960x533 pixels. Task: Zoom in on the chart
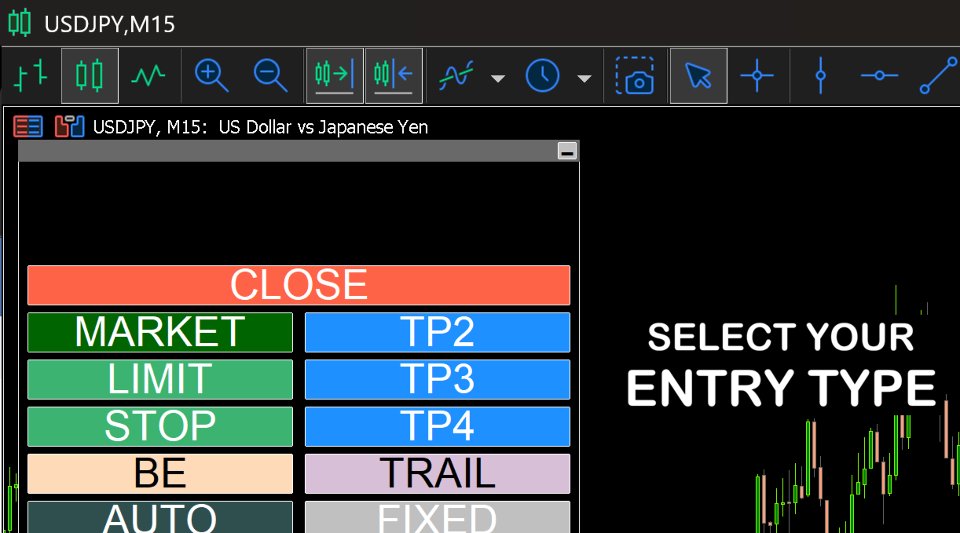[211, 76]
